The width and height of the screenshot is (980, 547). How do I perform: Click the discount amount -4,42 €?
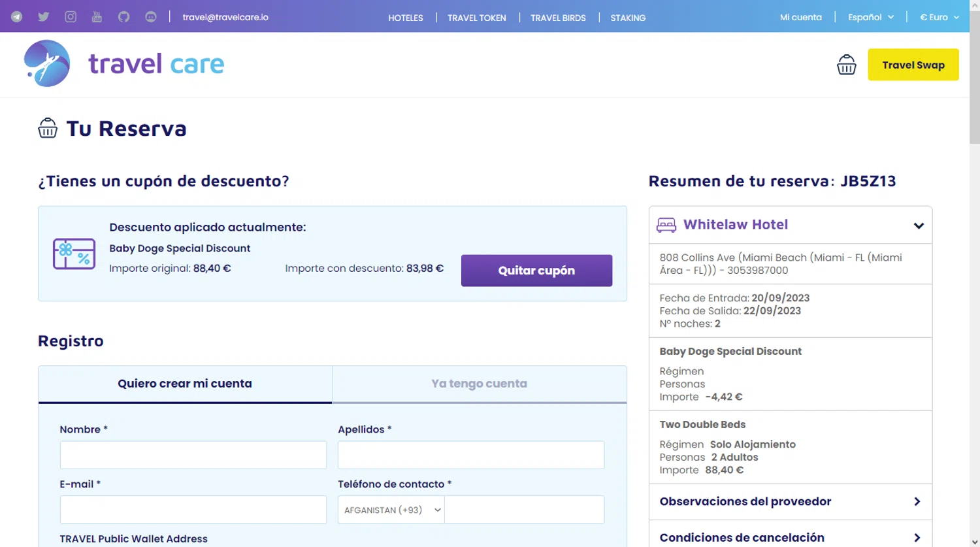(724, 397)
